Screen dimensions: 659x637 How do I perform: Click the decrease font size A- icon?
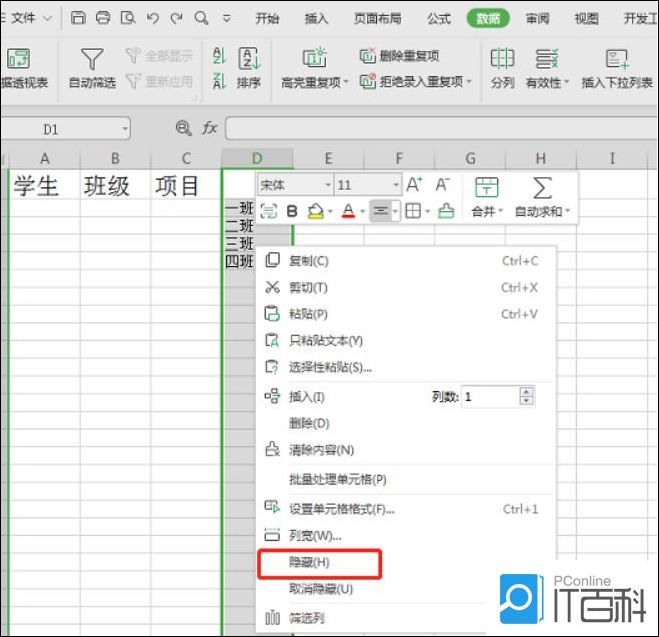point(443,184)
